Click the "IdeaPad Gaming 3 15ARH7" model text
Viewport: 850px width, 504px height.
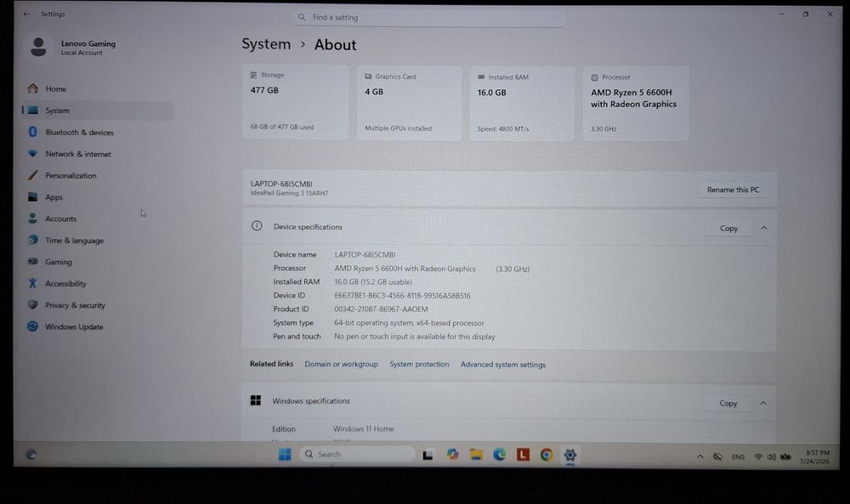click(x=289, y=193)
